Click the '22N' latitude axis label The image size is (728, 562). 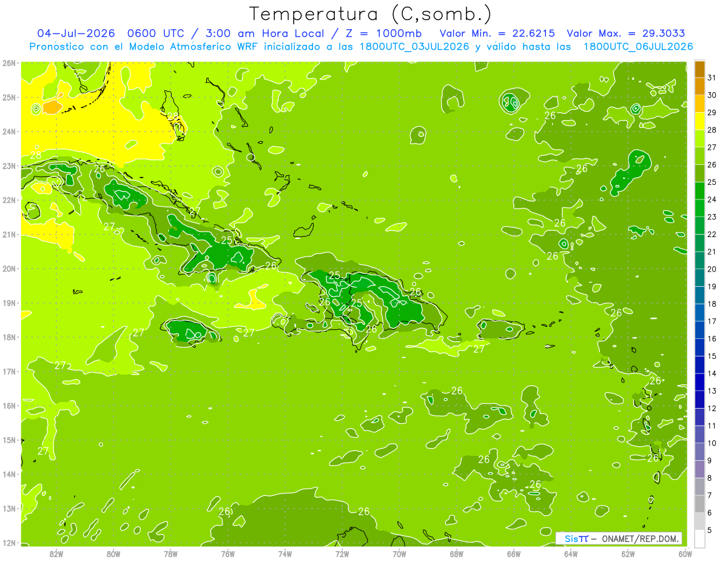click(x=10, y=199)
